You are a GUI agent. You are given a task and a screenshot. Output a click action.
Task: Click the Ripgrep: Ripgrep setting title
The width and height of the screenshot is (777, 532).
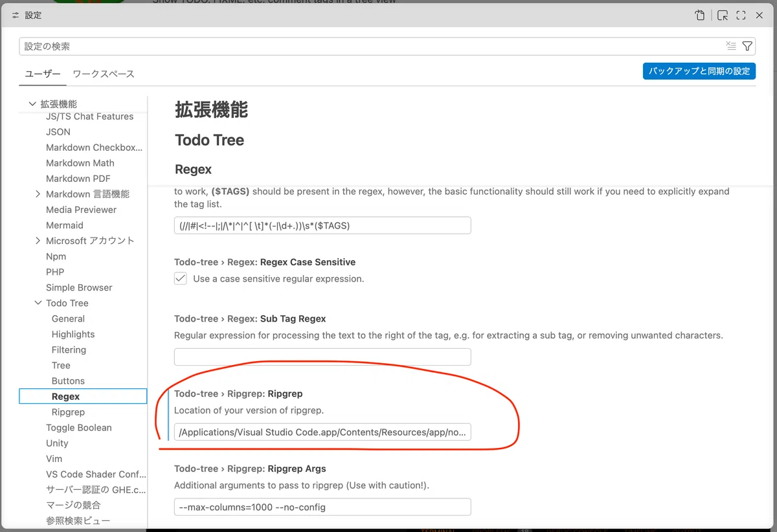tap(238, 393)
